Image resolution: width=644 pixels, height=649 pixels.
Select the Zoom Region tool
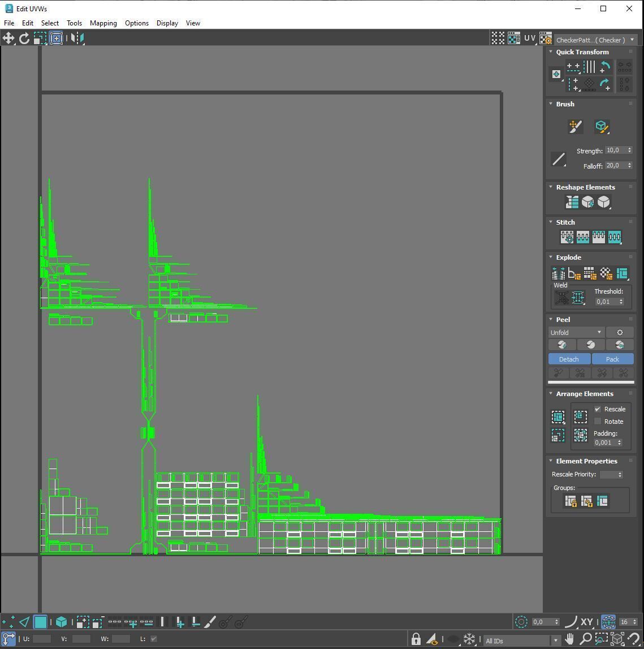pyautogui.click(x=602, y=639)
